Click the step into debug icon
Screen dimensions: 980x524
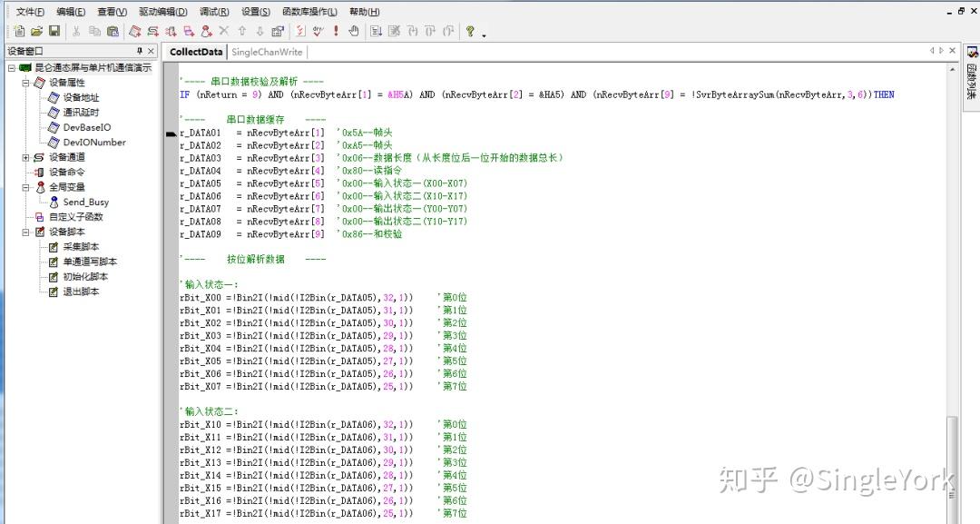pyautogui.click(x=413, y=31)
